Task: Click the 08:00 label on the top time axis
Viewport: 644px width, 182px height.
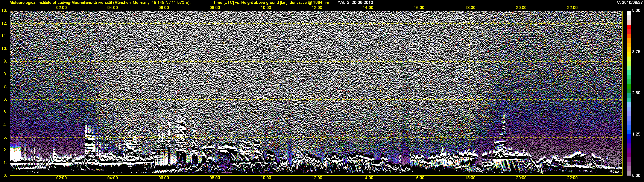Action: [214, 7]
